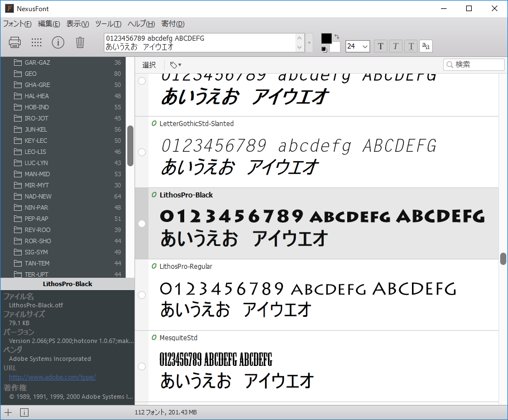Toggle underline preview with the underlined T icon
Viewport: 508px width, 420px height.
coord(410,46)
